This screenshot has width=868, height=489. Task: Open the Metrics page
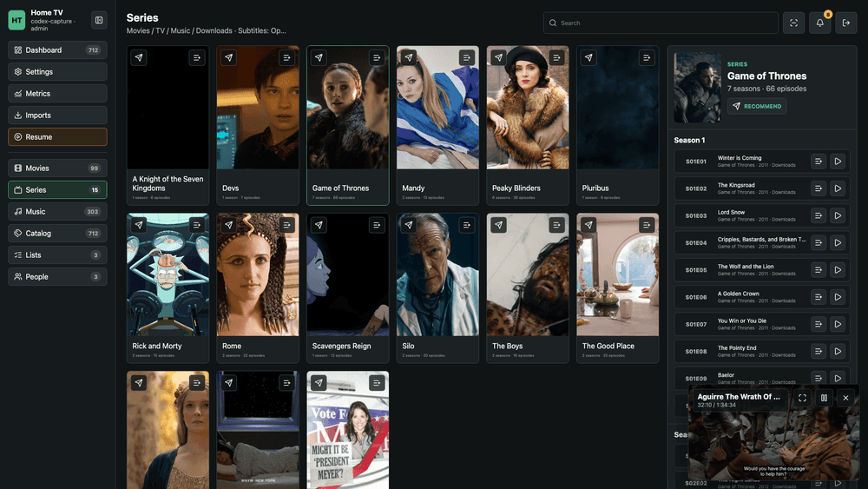pos(57,93)
